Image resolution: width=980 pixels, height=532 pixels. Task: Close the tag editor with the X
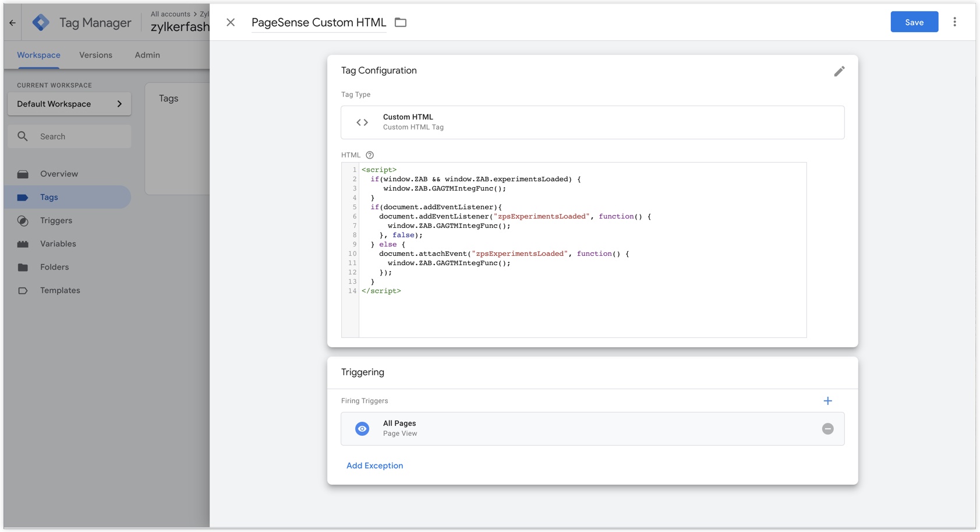coord(231,23)
